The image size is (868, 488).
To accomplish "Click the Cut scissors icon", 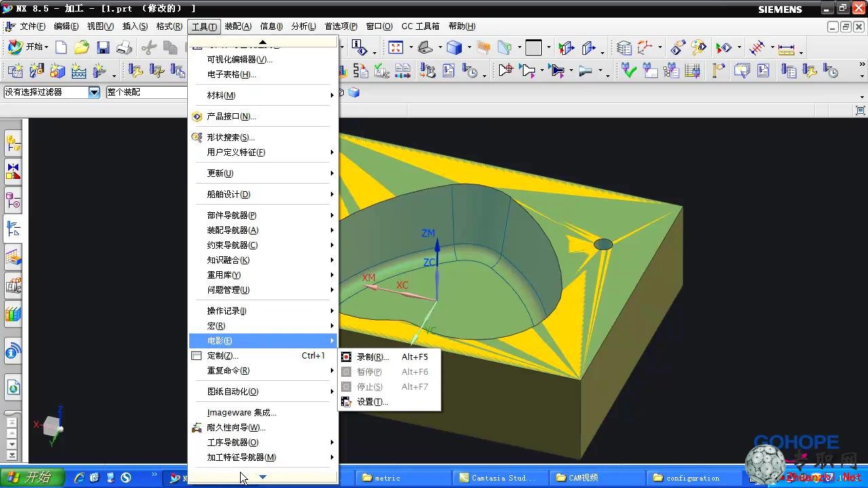I will [x=149, y=47].
